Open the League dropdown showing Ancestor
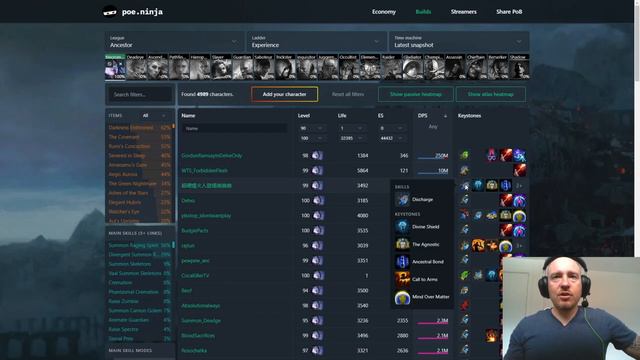The image size is (640, 360). tap(174, 42)
